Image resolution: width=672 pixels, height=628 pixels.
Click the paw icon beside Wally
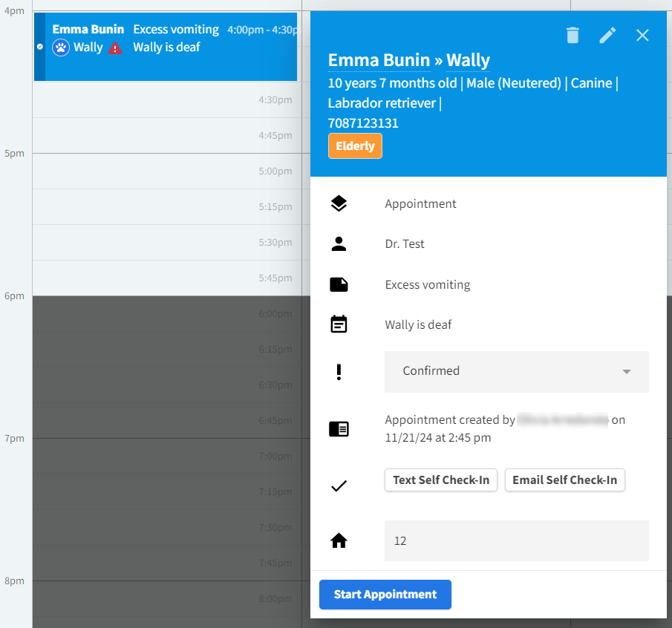click(61, 48)
